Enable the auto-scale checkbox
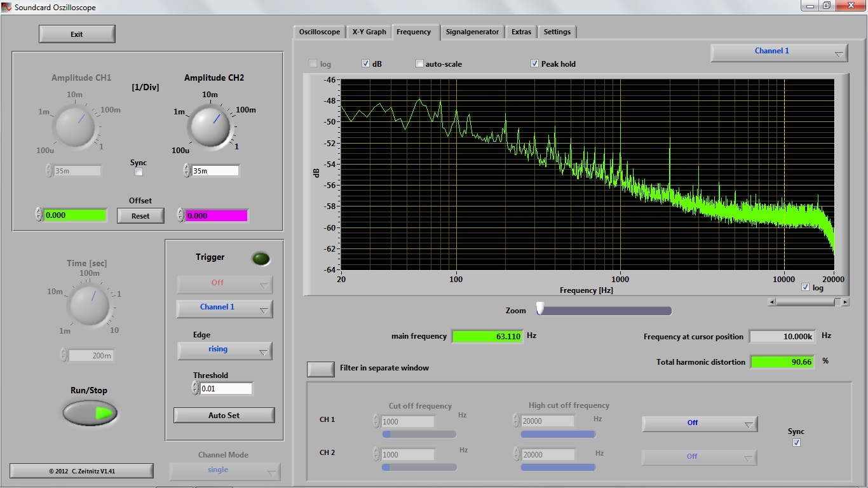This screenshot has height=488, width=868. pos(419,64)
